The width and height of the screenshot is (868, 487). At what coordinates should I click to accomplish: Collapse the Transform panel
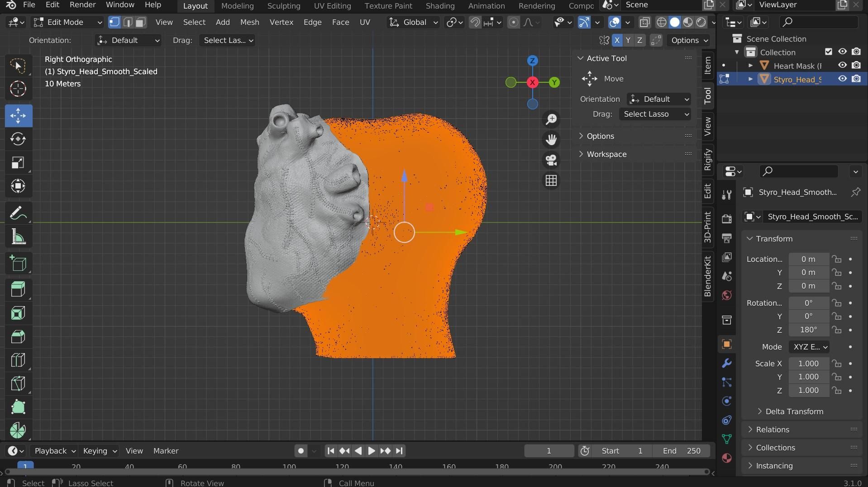coord(750,239)
